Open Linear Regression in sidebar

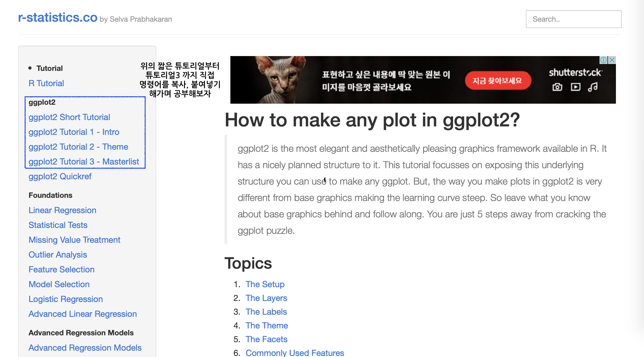point(62,210)
